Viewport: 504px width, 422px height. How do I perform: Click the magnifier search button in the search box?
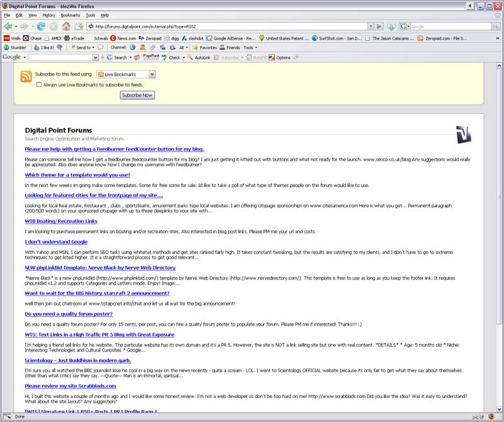click(496, 26)
